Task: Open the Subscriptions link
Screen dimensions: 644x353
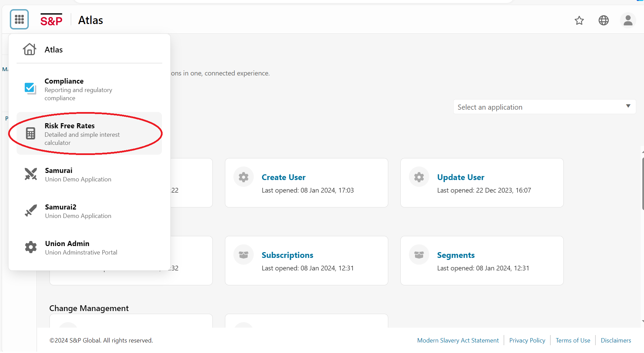Action: (287, 255)
